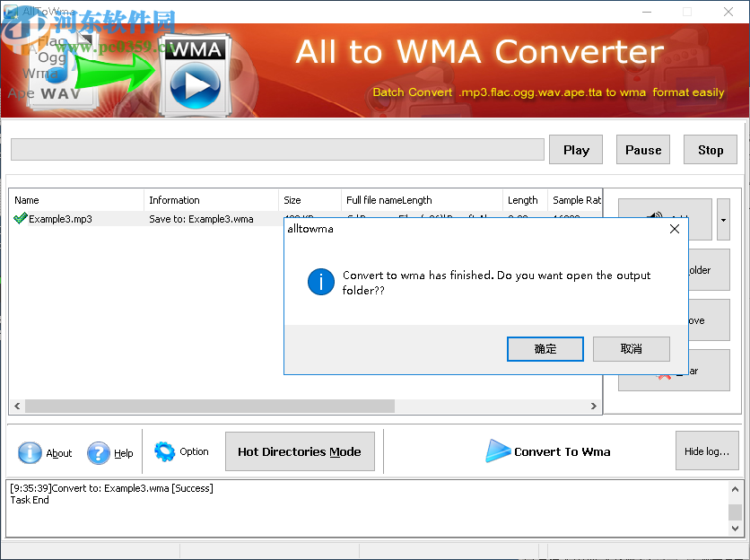Click the right arrow of the horizontal scrollbar
This screenshot has width=750, height=560.
click(x=593, y=406)
